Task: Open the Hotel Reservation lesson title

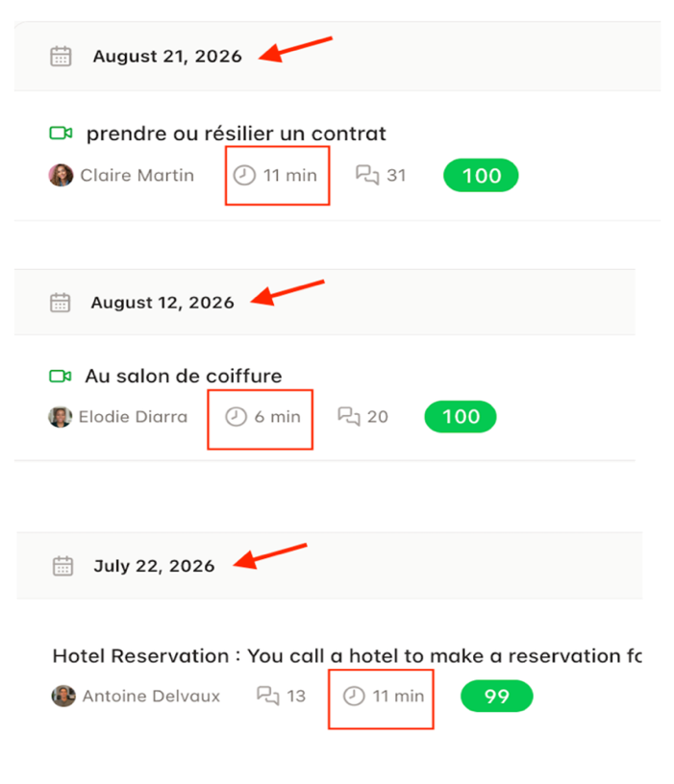Action: pyautogui.click(x=347, y=655)
